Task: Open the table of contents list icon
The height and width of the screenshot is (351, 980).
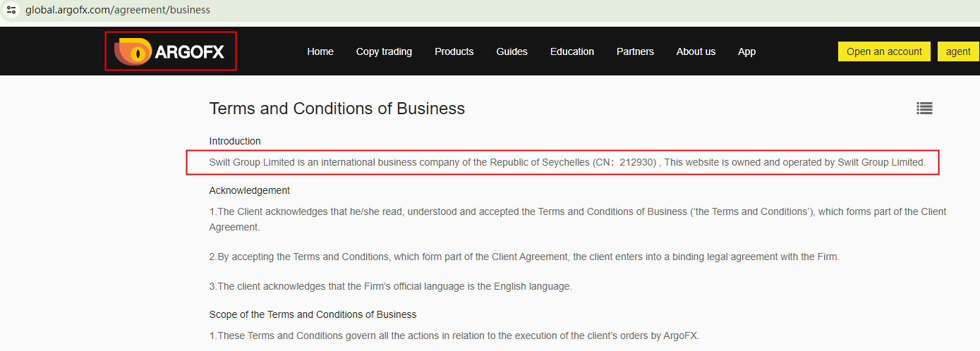Action: click(924, 108)
